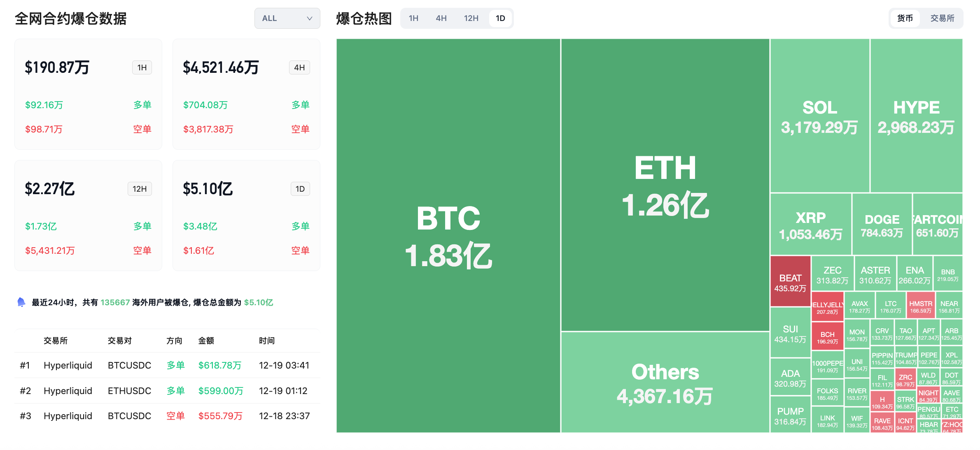Select the 4H heatmap tab
Viewport: 980px width, 450px height.
tap(441, 19)
